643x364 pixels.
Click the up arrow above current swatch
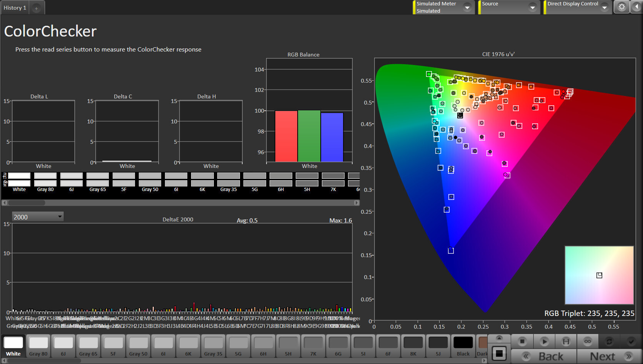499,338
